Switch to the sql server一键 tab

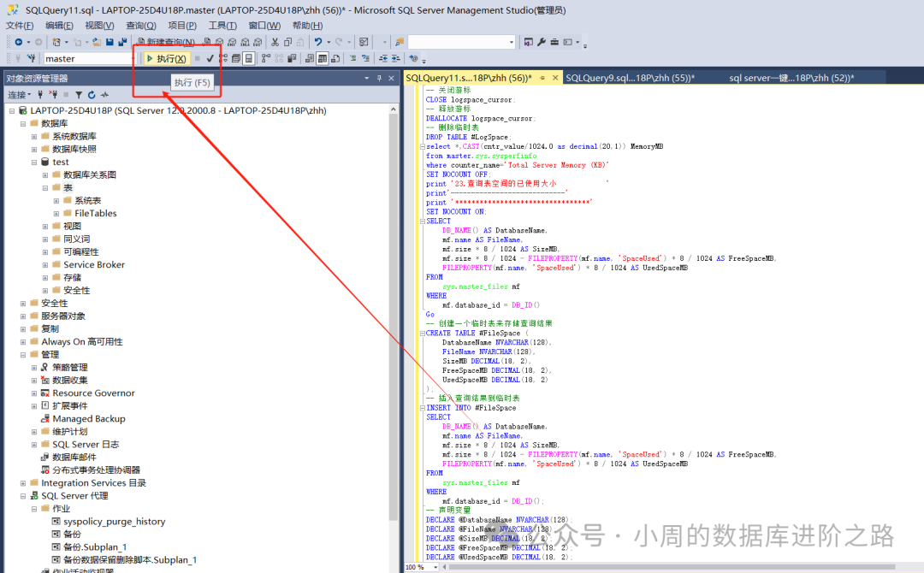791,78
